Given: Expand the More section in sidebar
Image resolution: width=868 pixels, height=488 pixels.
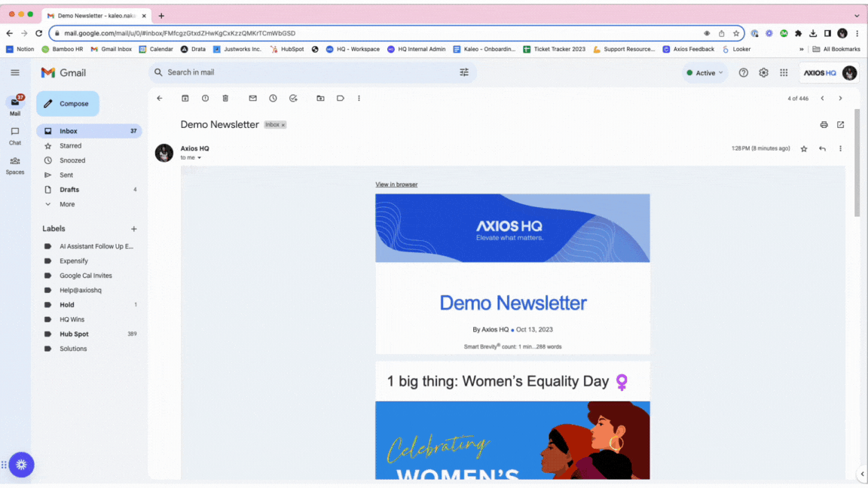Looking at the screenshot, I should point(67,204).
